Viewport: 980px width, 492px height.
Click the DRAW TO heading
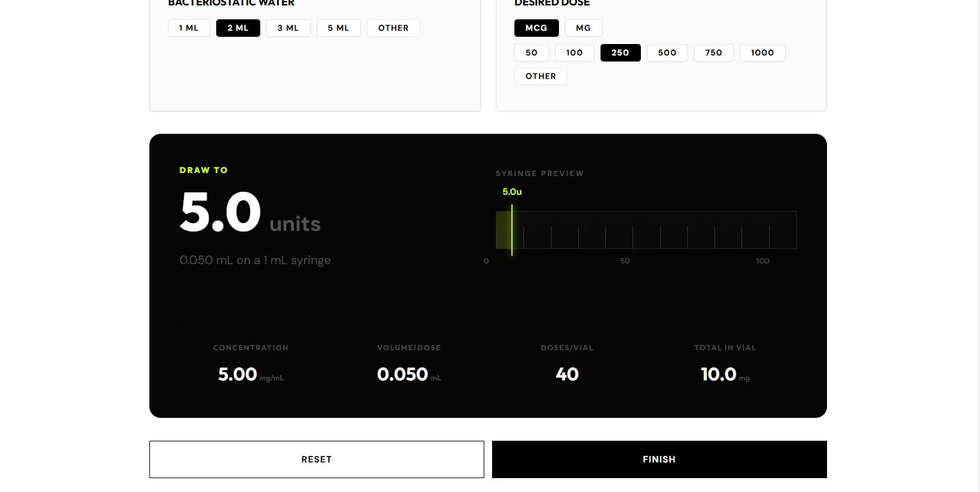pos(204,171)
